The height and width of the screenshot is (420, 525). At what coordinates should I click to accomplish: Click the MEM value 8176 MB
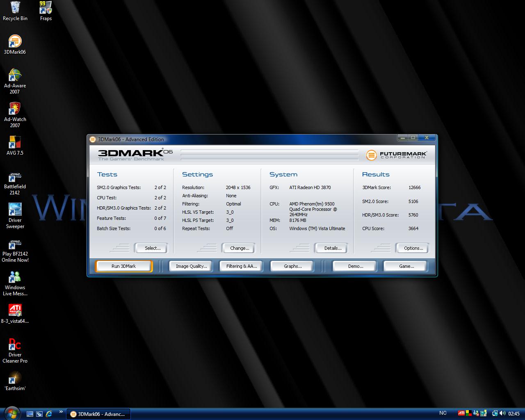coord(297,220)
